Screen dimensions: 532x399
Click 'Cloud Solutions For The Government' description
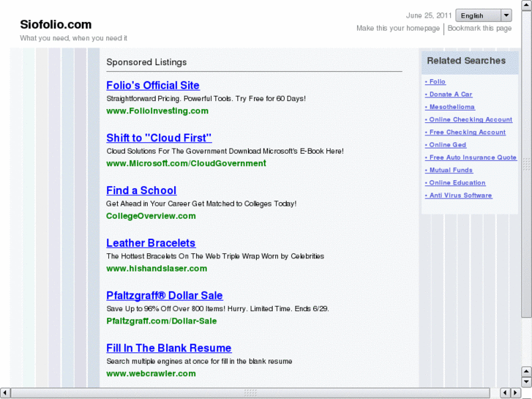tap(225, 151)
